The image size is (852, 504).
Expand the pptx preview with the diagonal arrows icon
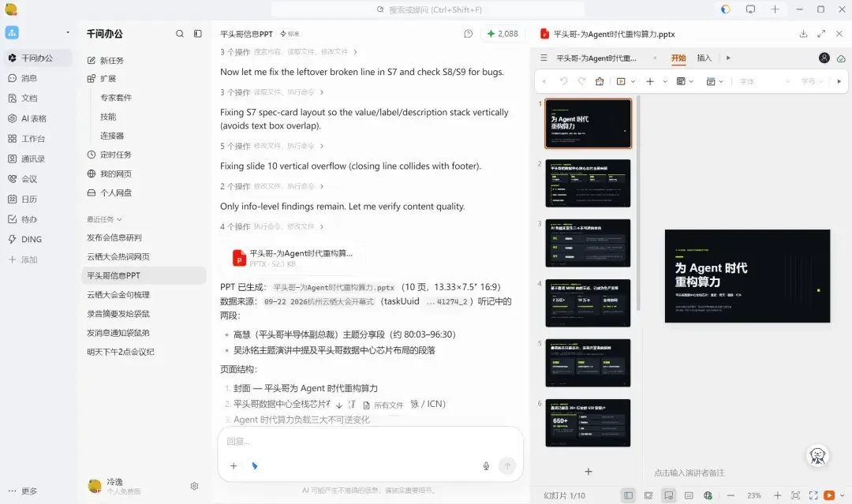tap(821, 34)
